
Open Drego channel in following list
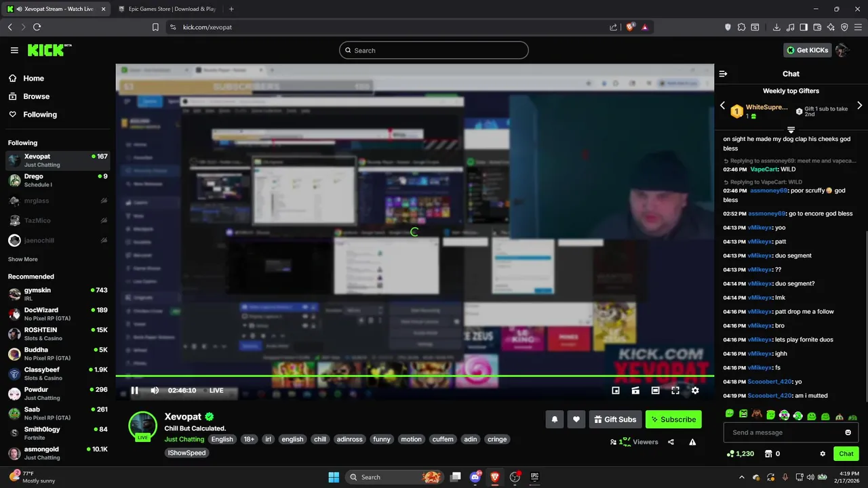tap(58, 180)
